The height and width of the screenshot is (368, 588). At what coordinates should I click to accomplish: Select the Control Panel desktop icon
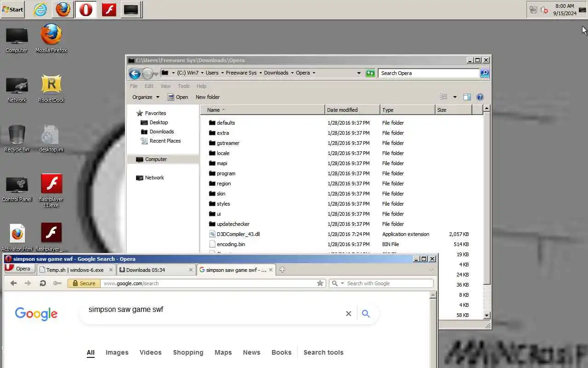click(17, 189)
